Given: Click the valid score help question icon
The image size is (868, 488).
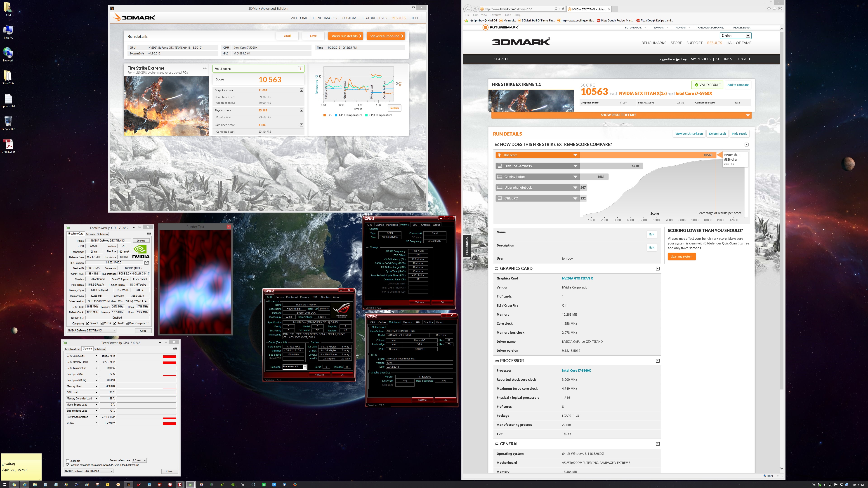Looking at the screenshot, I should (300, 69).
